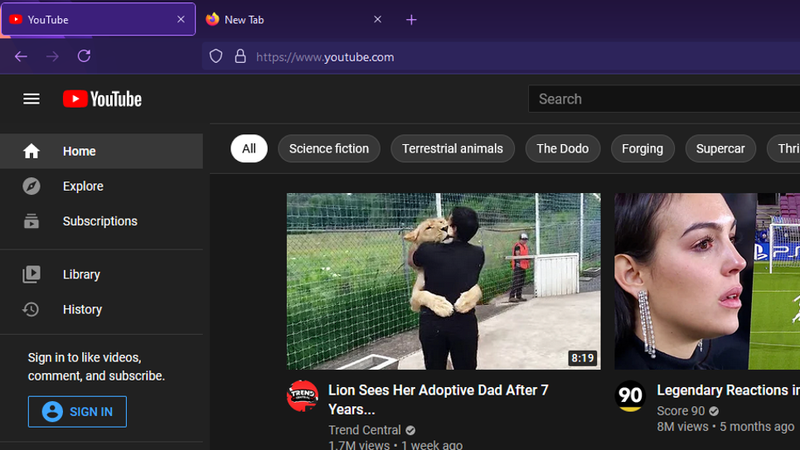800x450 pixels.
Task: Reload the page with refresh icon
Action: [84, 56]
